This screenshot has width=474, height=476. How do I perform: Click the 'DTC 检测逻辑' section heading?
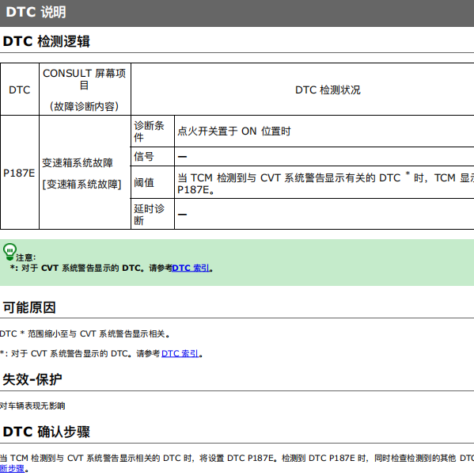47,41
